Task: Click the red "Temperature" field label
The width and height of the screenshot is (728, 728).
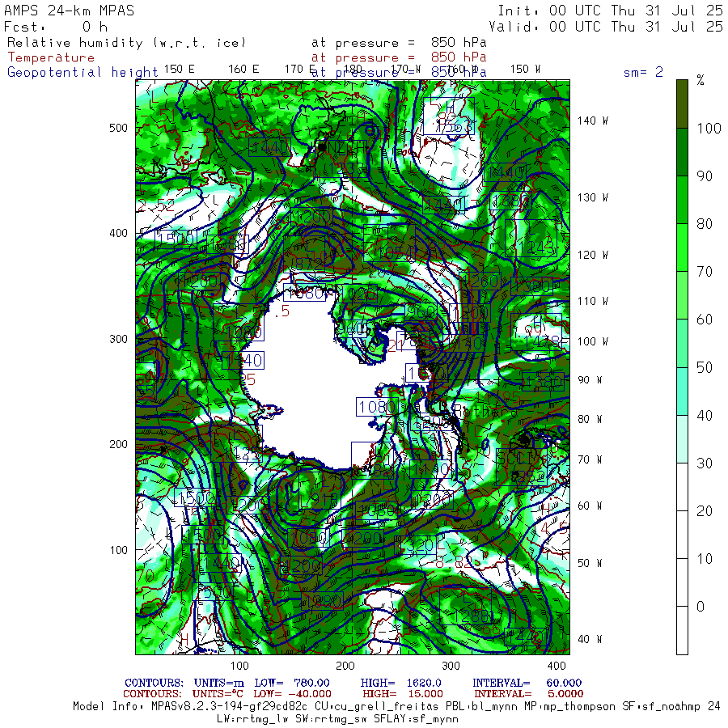Action: coord(51,57)
